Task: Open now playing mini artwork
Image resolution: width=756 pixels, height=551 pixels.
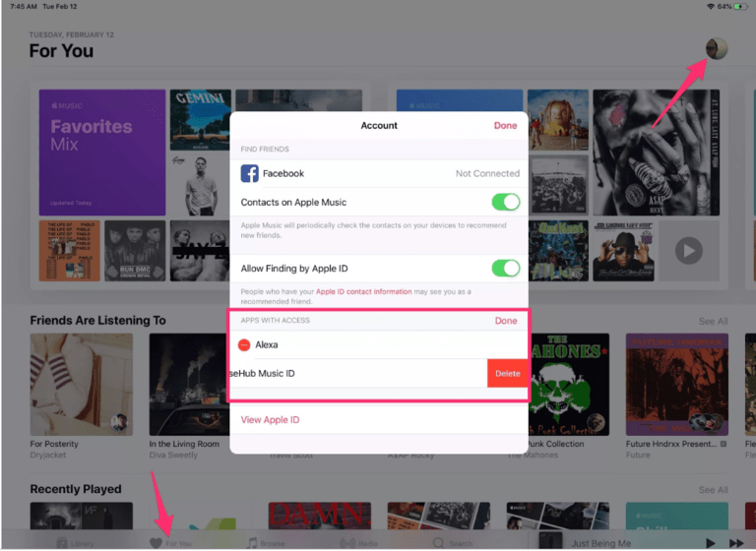Action: point(550,541)
